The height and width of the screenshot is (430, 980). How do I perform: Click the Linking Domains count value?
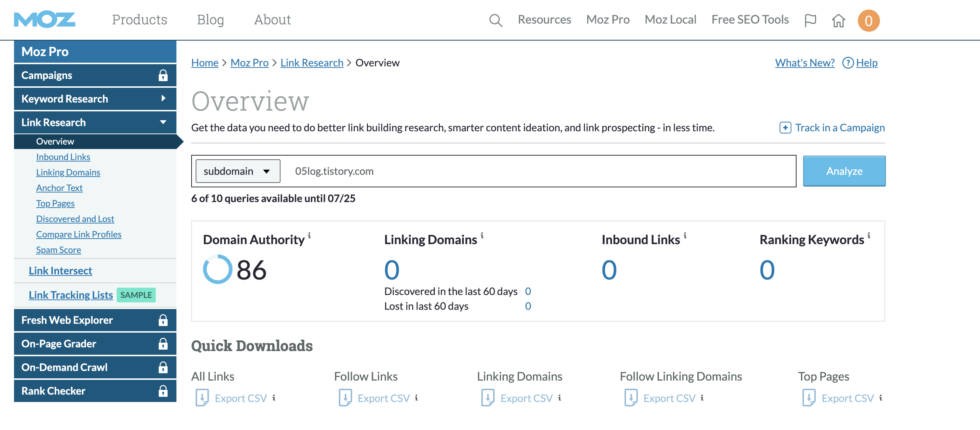pyautogui.click(x=392, y=270)
